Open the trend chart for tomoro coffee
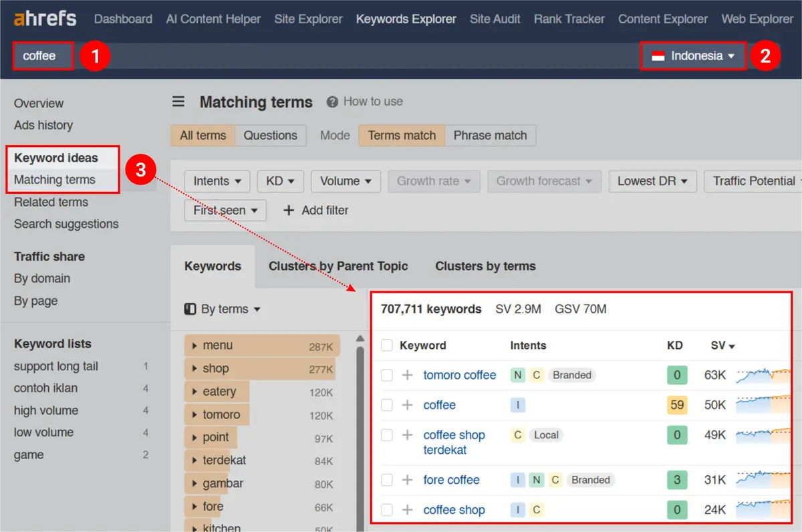The height and width of the screenshot is (532, 802). click(763, 376)
